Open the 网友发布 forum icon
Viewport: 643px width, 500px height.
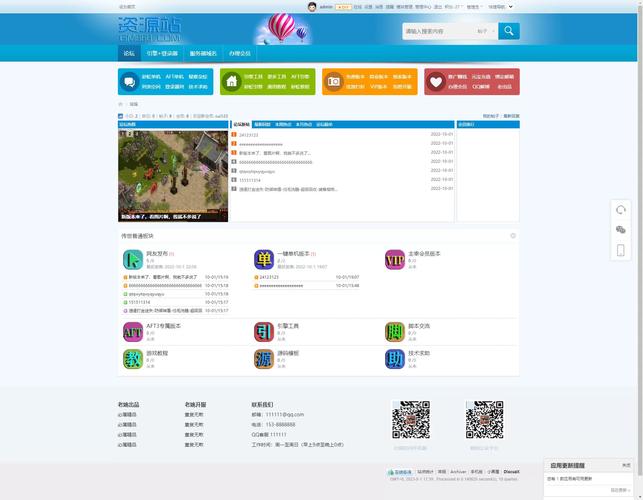[x=132, y=260]
